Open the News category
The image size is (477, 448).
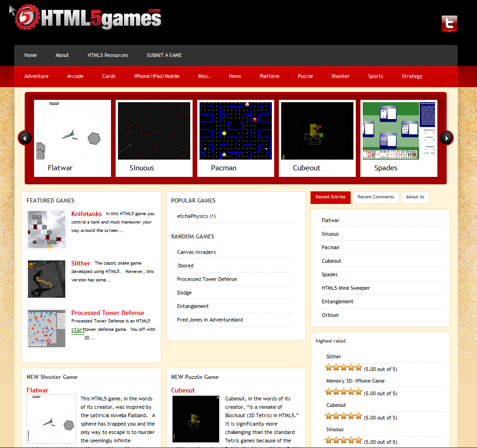[x=235, y=76]
